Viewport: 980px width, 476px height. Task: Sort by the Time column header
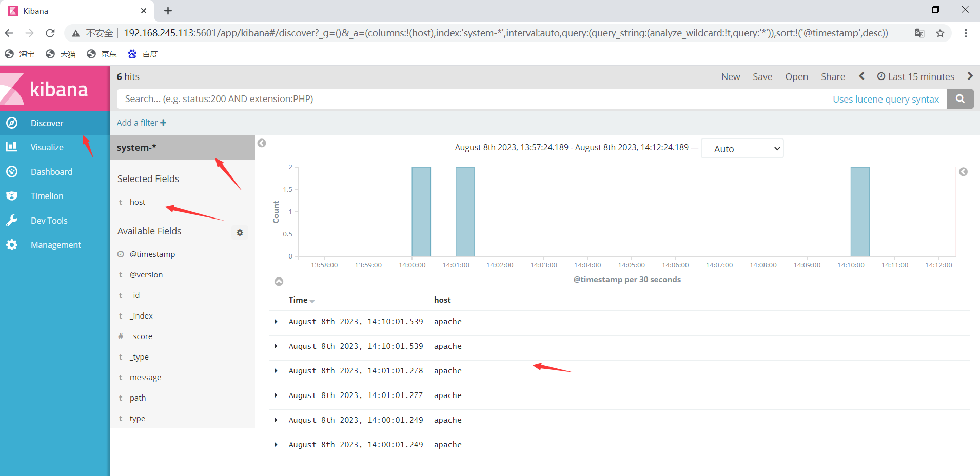click(301, 300)
